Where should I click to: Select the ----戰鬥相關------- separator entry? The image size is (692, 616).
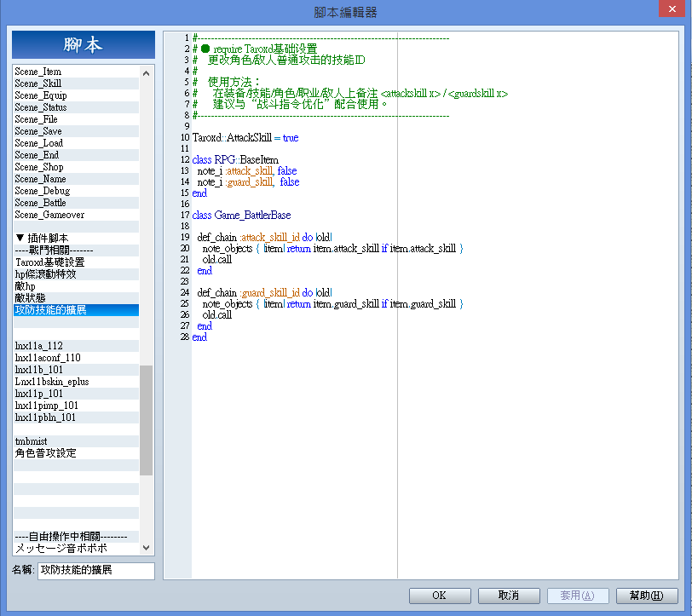click(x=77, y=250)
